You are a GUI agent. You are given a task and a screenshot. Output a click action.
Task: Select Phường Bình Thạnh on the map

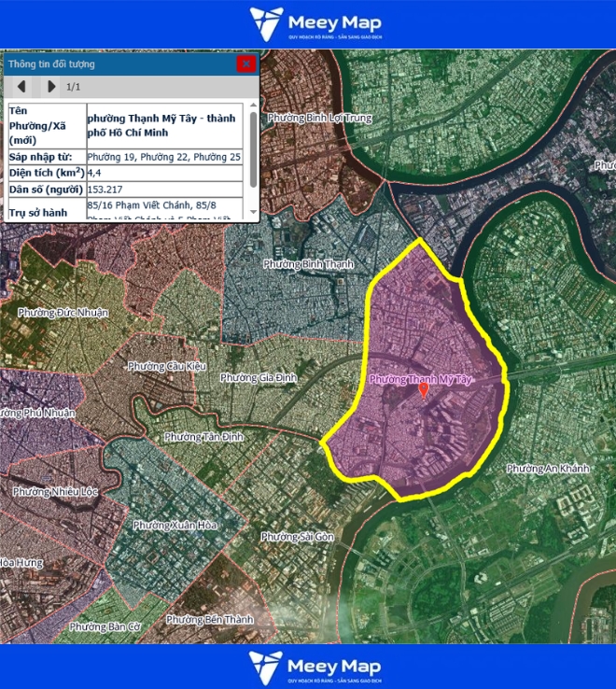coord(308,264)
